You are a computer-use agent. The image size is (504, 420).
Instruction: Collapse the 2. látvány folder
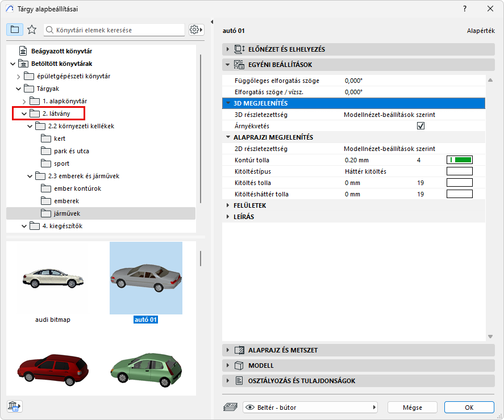tap(24, 114)
